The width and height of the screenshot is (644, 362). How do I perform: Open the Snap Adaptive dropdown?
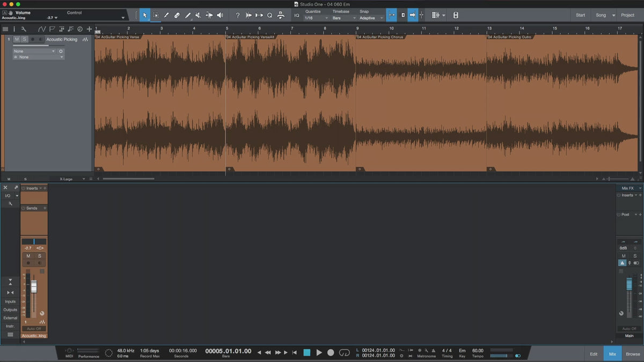pos(371,18)
